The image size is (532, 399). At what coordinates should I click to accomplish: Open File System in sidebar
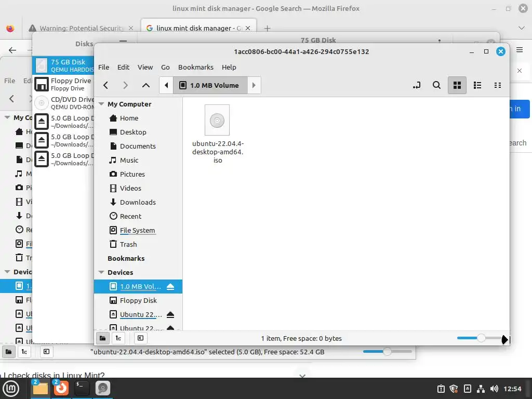click(138, 230)
